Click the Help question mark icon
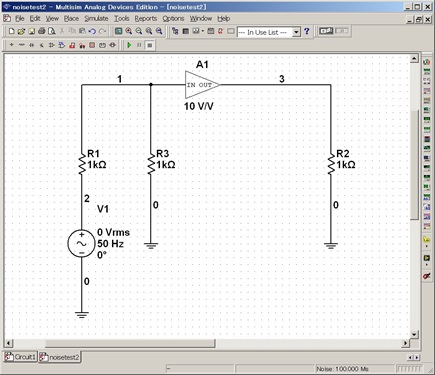This screenshot has height=375, width=435. pyautogui.click(x=307, y=32)
